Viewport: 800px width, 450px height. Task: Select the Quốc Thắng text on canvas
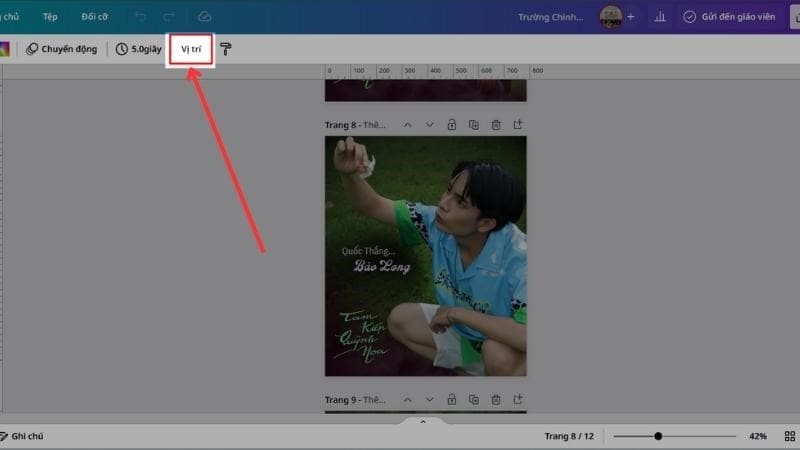[x=368, y=251]
